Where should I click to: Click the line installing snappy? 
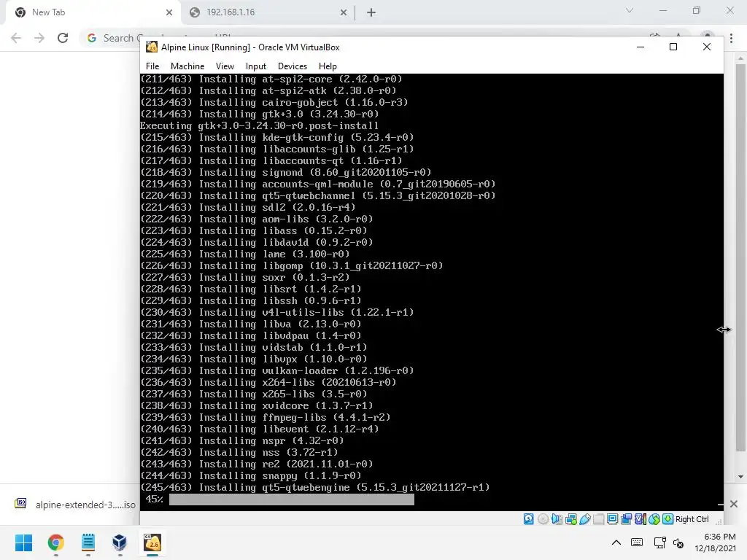tap(251, 475)
